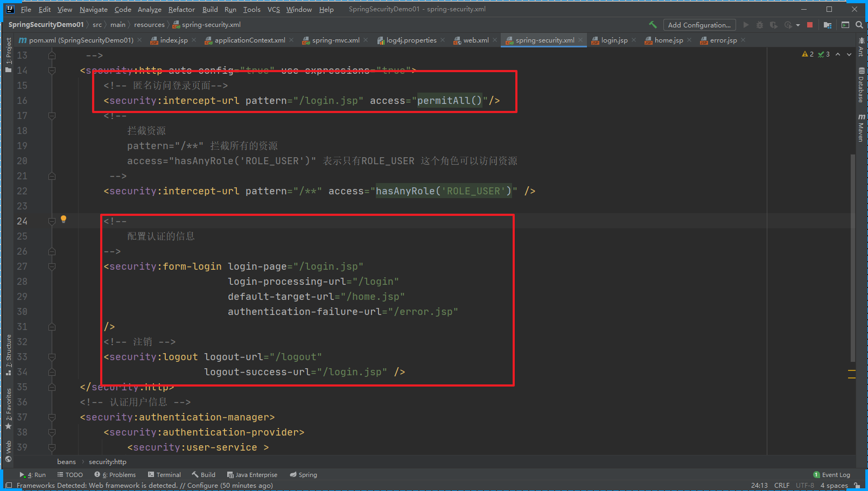Open the profiler dropdown arrow in toolbar
Image resolution: width=868 pixels, height=491 pixels.
[798, 25]
